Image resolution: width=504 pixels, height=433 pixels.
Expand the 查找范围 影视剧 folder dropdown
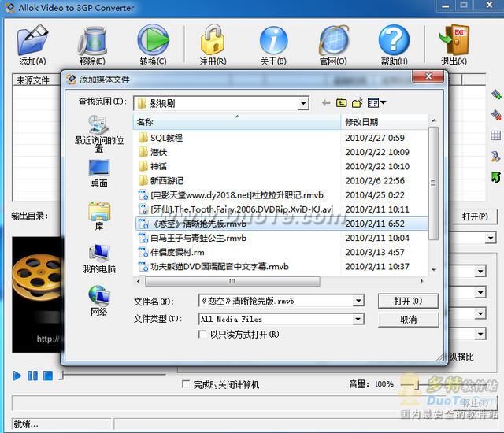tap(302, 103)
